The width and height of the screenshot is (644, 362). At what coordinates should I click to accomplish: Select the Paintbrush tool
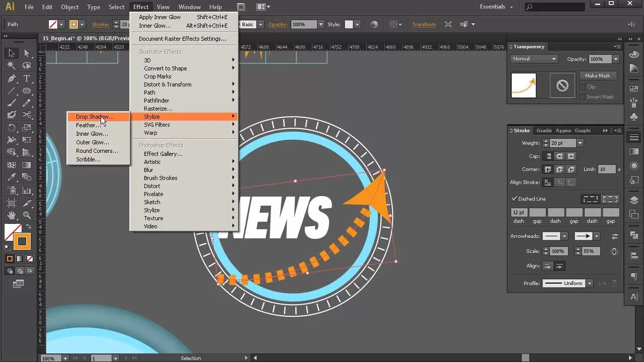click(12, 103)
